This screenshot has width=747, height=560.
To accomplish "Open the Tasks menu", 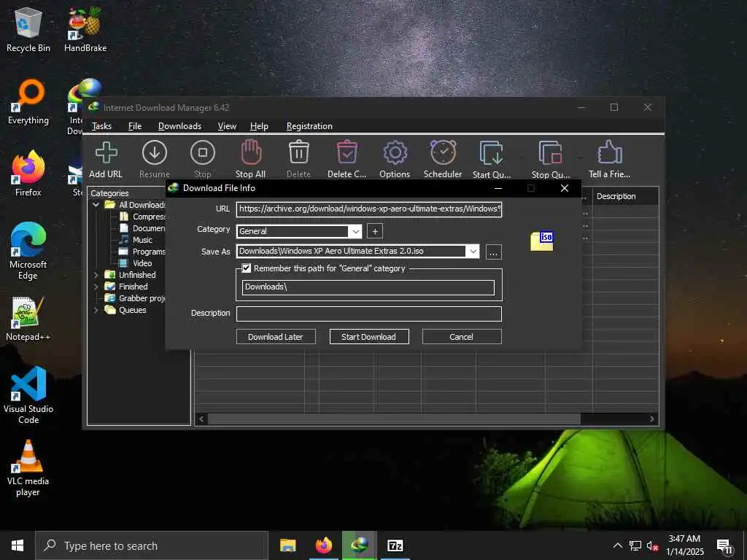I will 101,126.
